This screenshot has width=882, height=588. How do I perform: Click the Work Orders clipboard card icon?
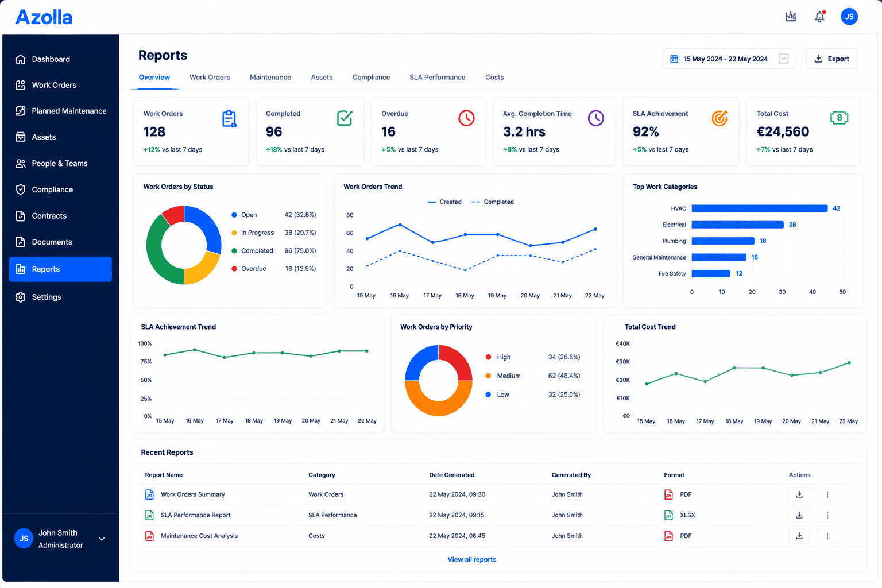tap(229, 119)
